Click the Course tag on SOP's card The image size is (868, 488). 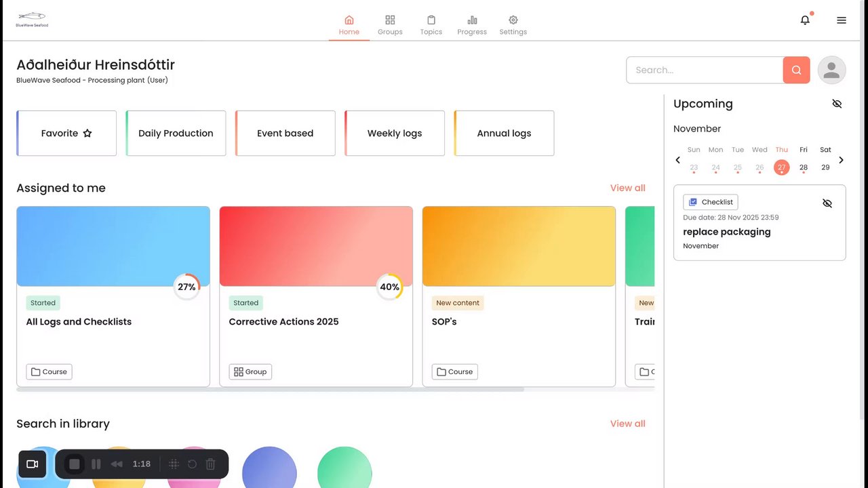454,371
